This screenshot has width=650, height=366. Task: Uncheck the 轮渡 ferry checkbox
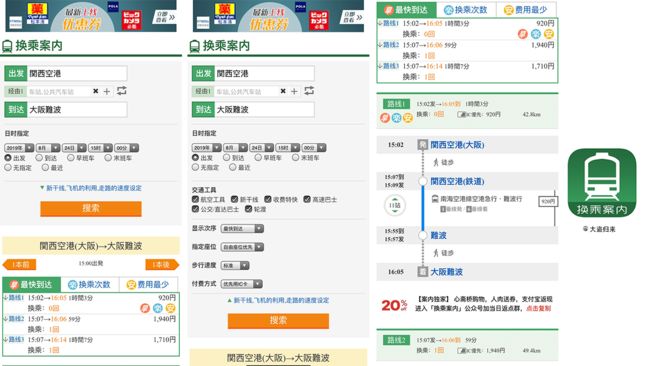click(248, 209)
